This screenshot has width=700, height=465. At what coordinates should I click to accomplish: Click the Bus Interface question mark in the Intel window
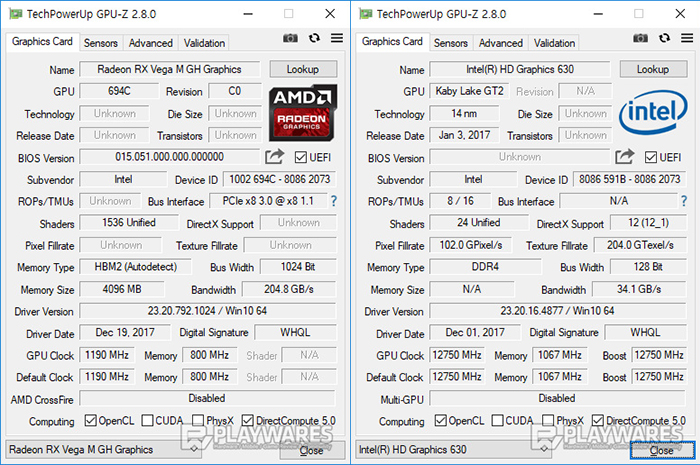683,201
